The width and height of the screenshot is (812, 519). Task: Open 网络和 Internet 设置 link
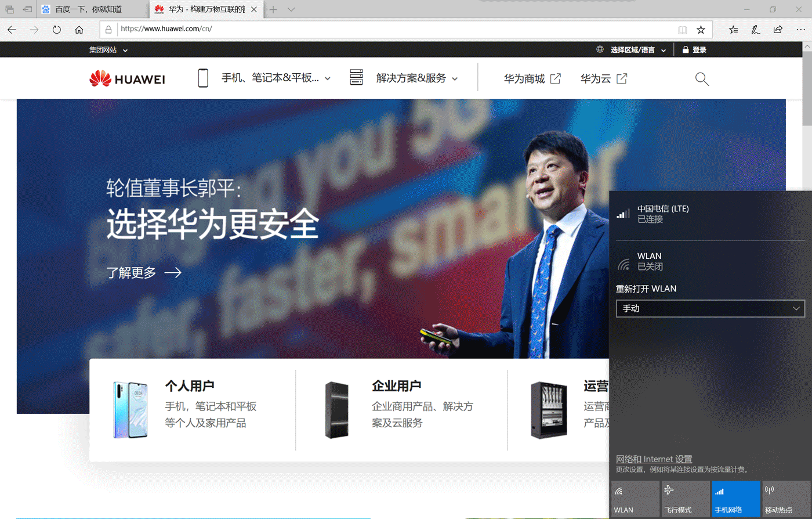[654, 459]
